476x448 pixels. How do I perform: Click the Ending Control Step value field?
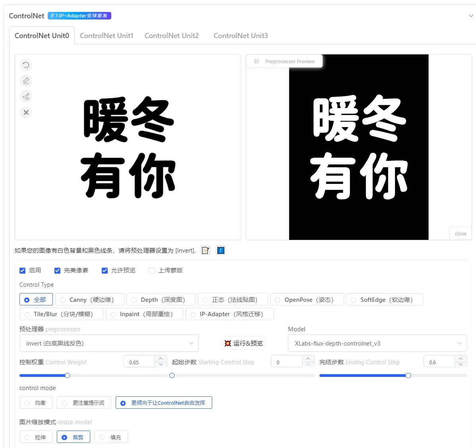click(x=439, y=362)
